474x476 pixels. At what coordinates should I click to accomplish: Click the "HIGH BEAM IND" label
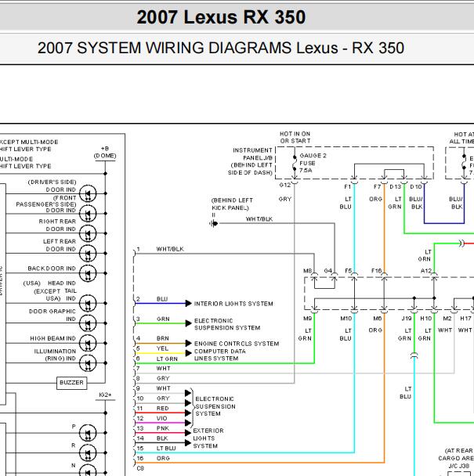point(52,338)
